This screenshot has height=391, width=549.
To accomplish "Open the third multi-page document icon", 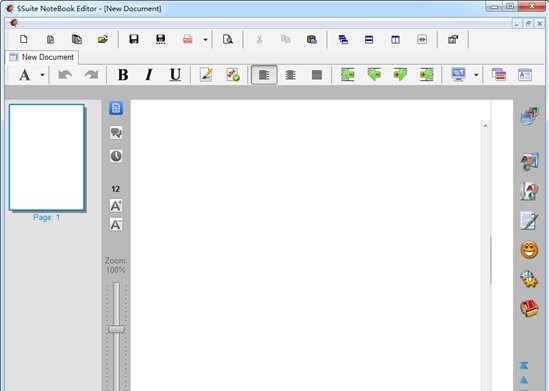I will (x=77, y=39).
